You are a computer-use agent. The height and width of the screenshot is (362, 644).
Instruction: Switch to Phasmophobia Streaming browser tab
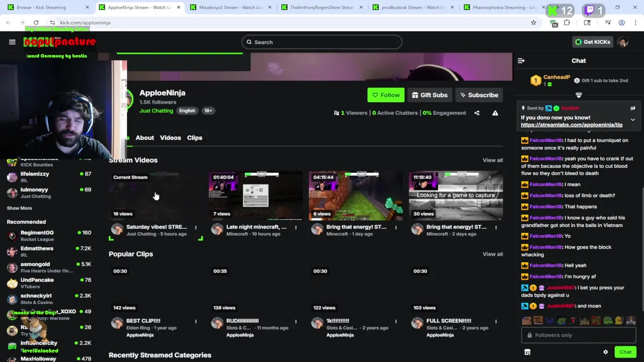tap(504, 8)
